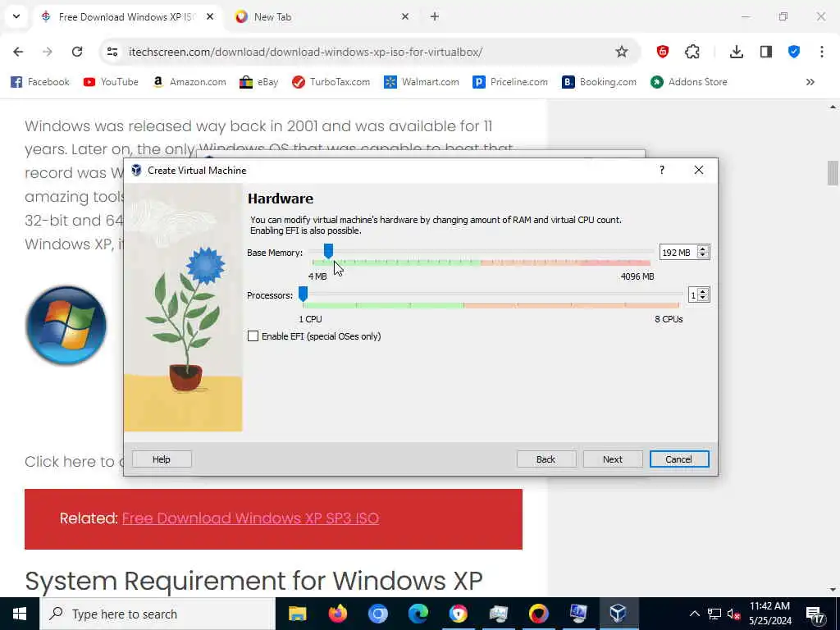The image size is (840, 630).
Task: Close the Free Download Windows XP tab
Action: [x=210, y=16]
